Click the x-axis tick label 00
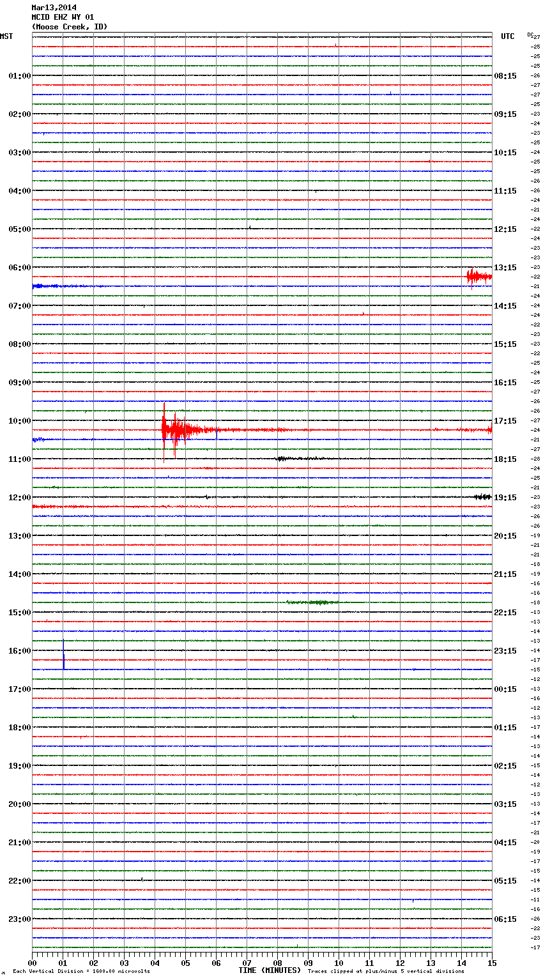Image resolution: width=543 pixels, height=980 pixels. click(x=32, y=963)
